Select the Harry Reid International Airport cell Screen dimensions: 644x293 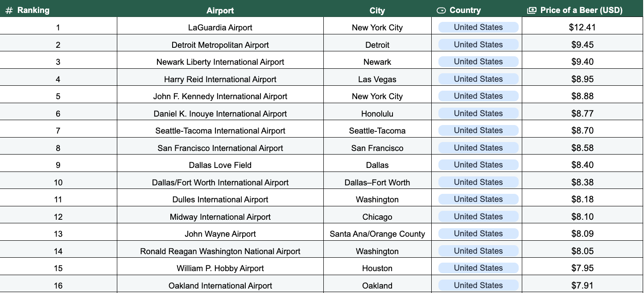point(220,80)
